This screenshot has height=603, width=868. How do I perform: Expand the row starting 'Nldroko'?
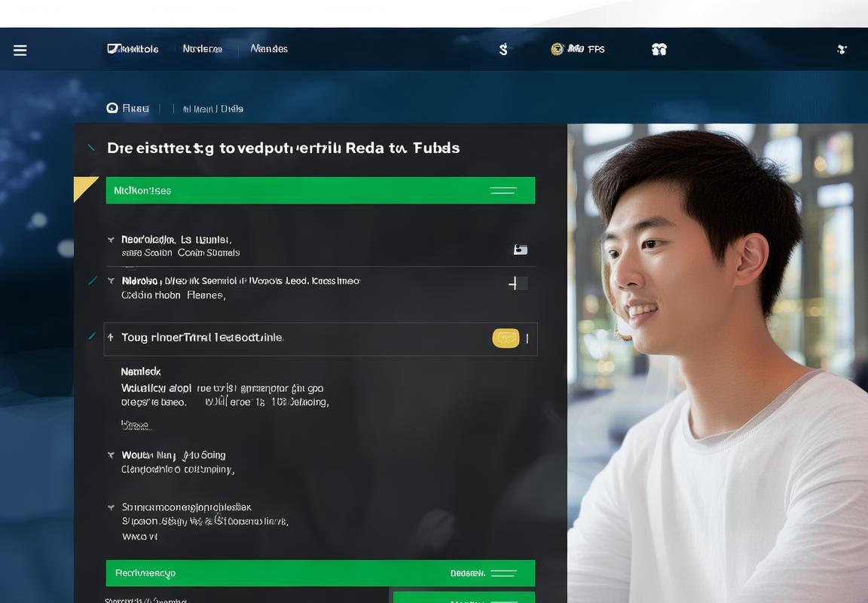click(111, 280)
